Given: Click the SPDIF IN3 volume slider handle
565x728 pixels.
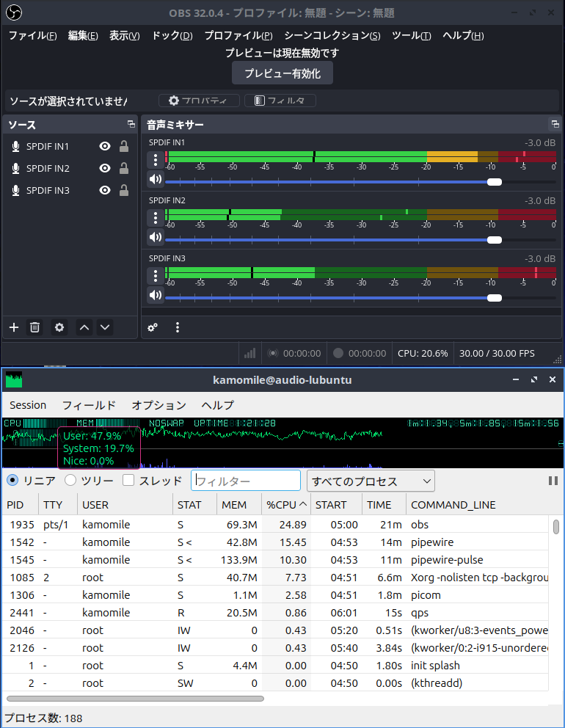Looking at the screenshot, I should [495, 297].
